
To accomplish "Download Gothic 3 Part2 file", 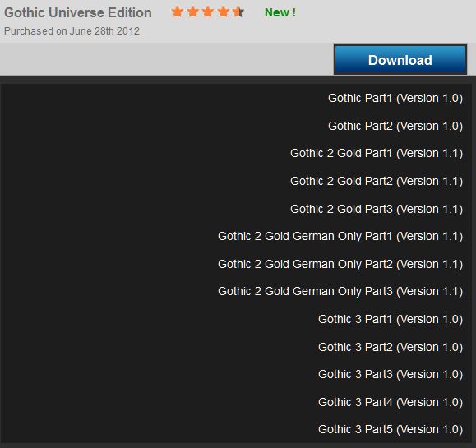I will pyautogui.click(x=391, y=347).
